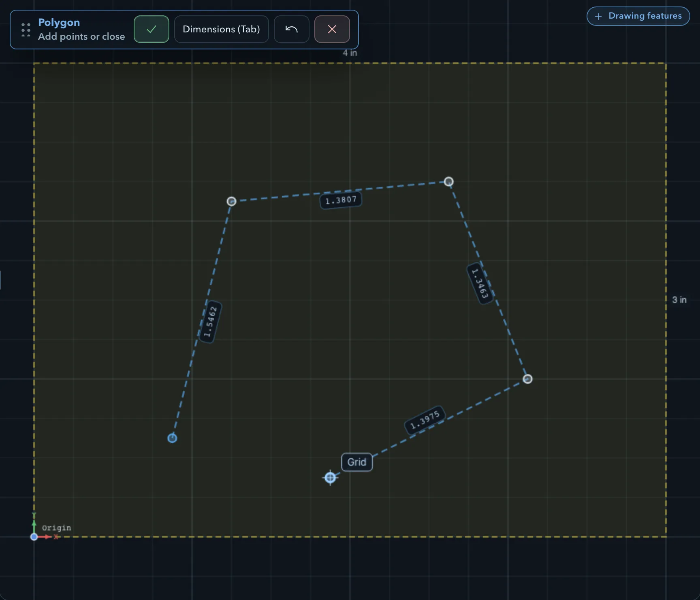Select dimension label 1.3463
700x600 pixels.
480,283
